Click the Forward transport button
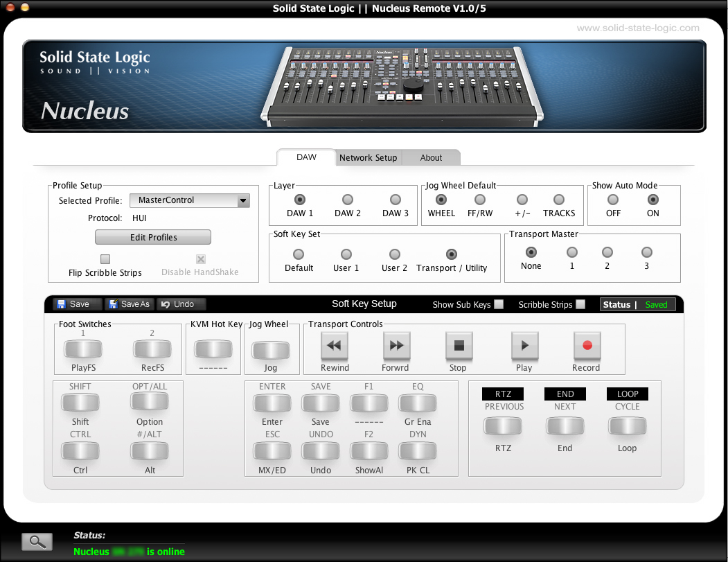Image resolution: width=728 pixels, height=562 pixels. click(x=396, y=346)
